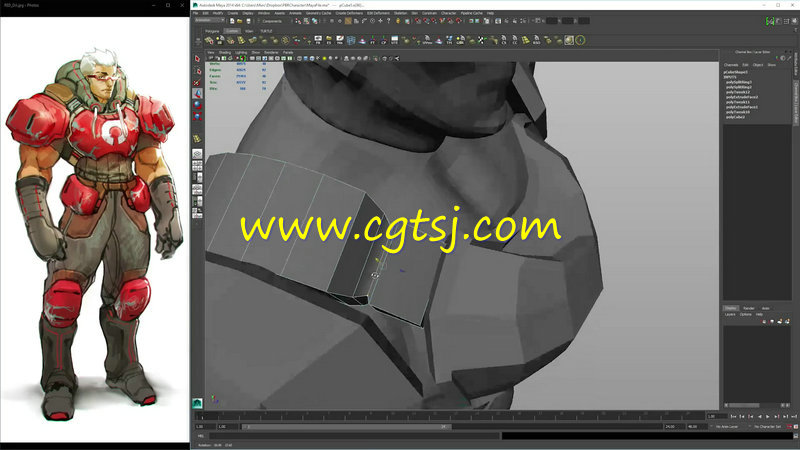Click the ES shelf button
The height and width of the screenshot is (450, 800).
point(329,40)
